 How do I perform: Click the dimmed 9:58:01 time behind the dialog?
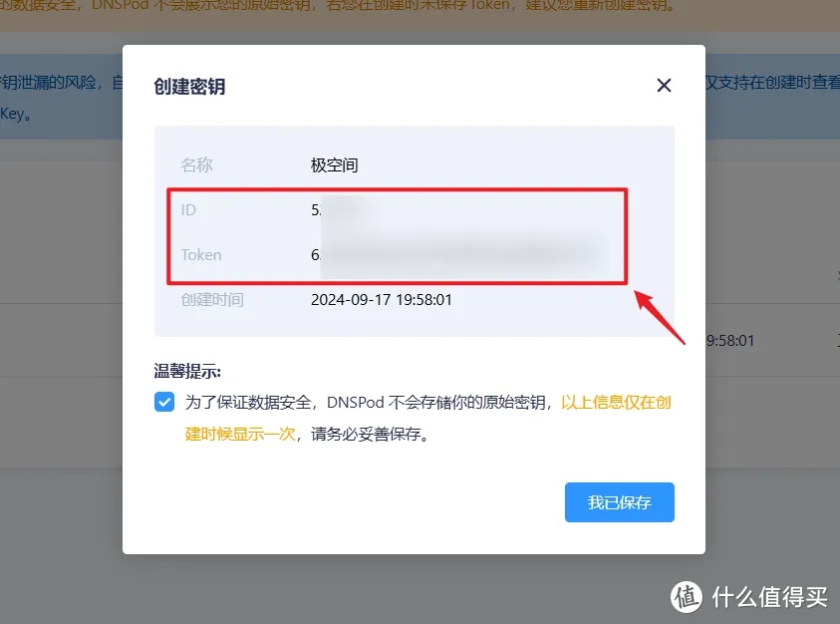pyautogui.click(x=730, y=341)
